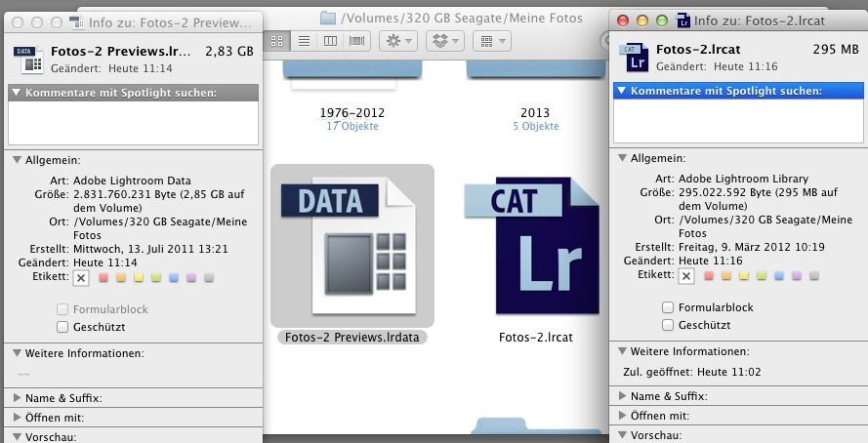Enable Geschützt in Fotos-2.lrcat info window
This screenshot has width=868, height=443.
668,325
